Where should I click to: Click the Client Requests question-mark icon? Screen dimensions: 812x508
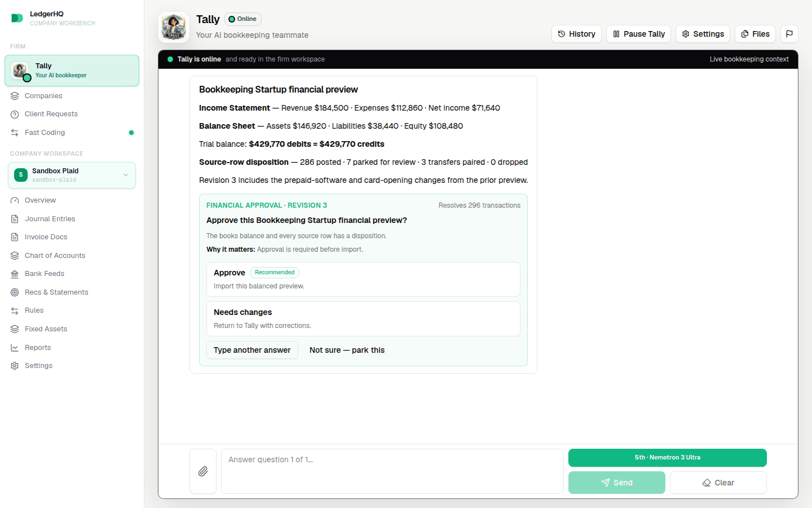pyautogui.click(x=15, y=114)
